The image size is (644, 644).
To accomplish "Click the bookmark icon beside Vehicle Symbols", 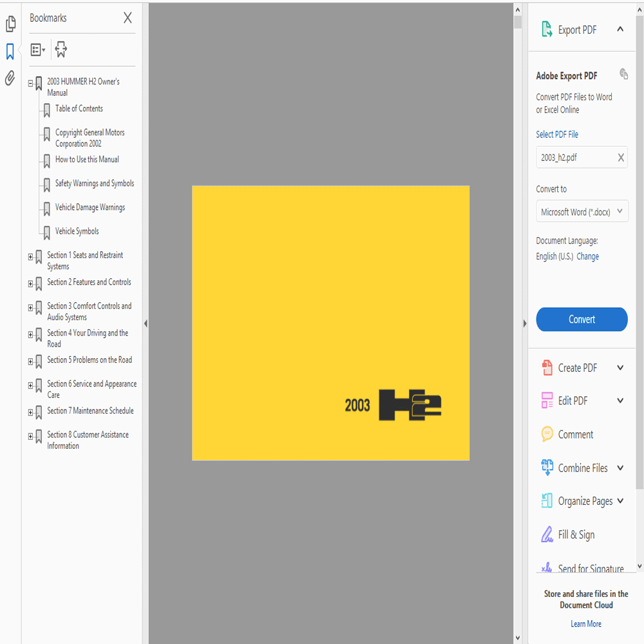I will (x=47, y=233).
